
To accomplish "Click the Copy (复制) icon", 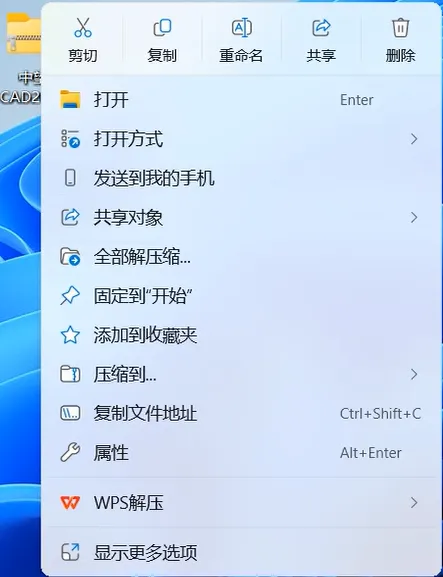I will click(x=162, y=28).
